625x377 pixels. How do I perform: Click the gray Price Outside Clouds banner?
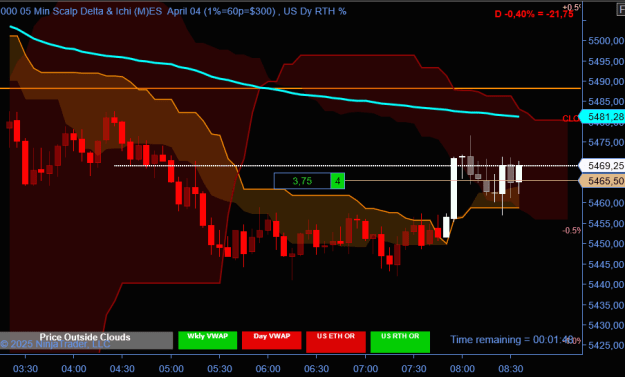tap(86, 340)
